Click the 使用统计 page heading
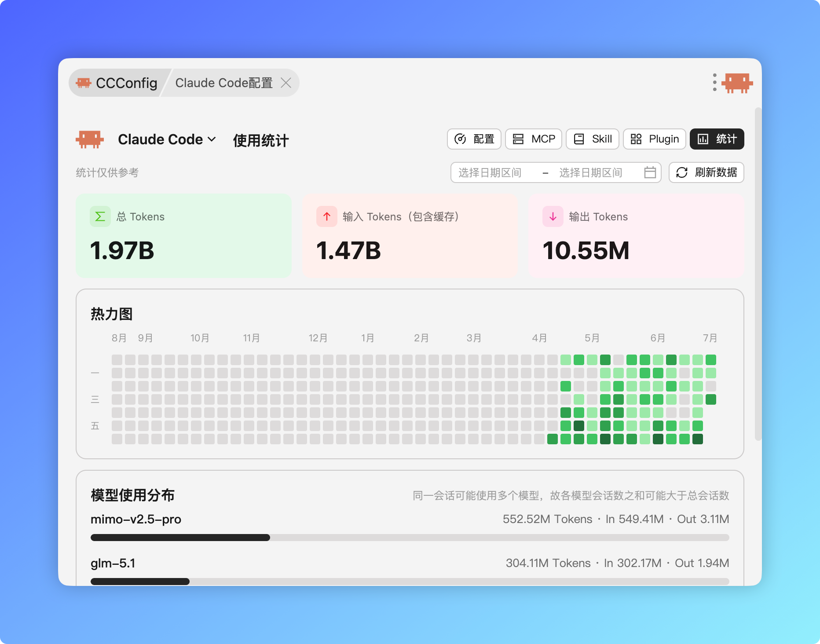This screenshot has height=644, width=820. [x=261, y=140]
